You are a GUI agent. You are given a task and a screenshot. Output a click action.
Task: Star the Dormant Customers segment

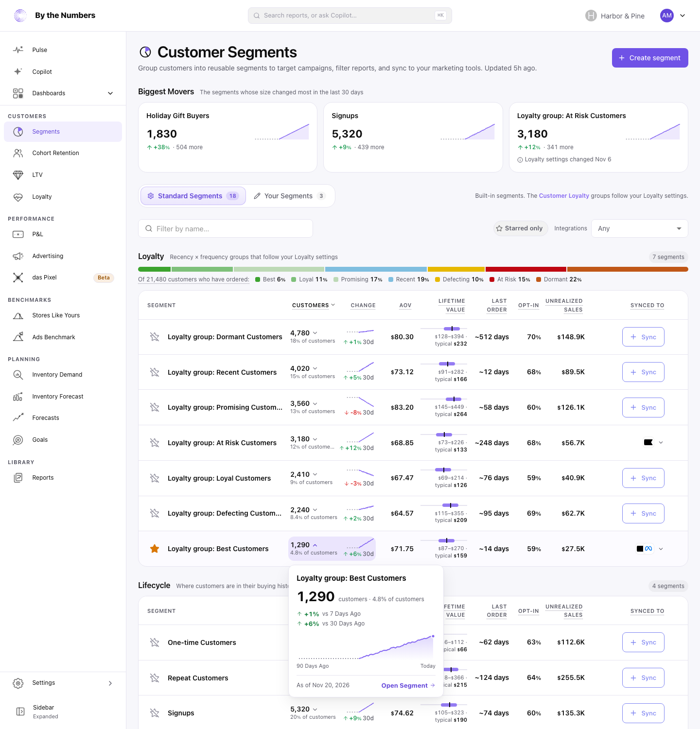(155, 337)
